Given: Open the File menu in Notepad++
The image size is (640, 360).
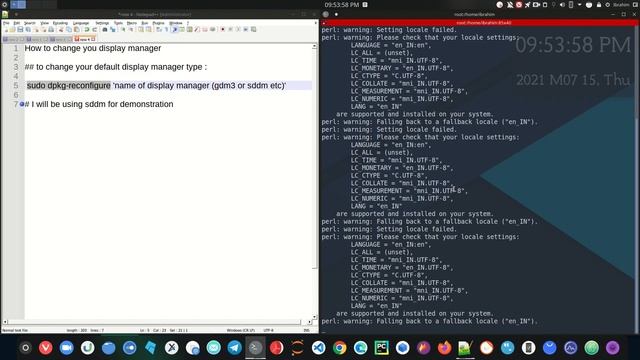Looking at the screenshot, I should click(6, 23).
